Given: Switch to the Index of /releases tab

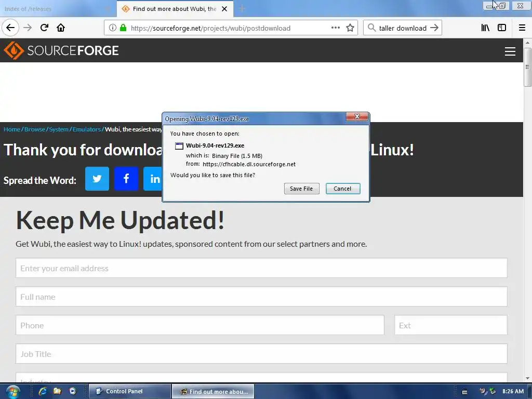Looking at the screenshot, I should click(x=56, y=9).
